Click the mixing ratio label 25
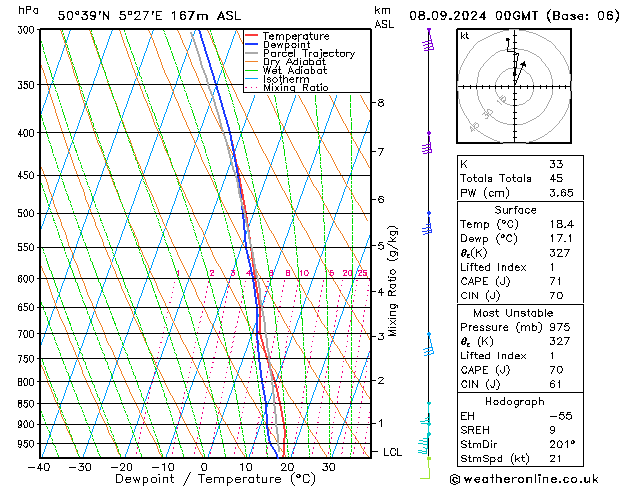 click(x=362, y=273)
